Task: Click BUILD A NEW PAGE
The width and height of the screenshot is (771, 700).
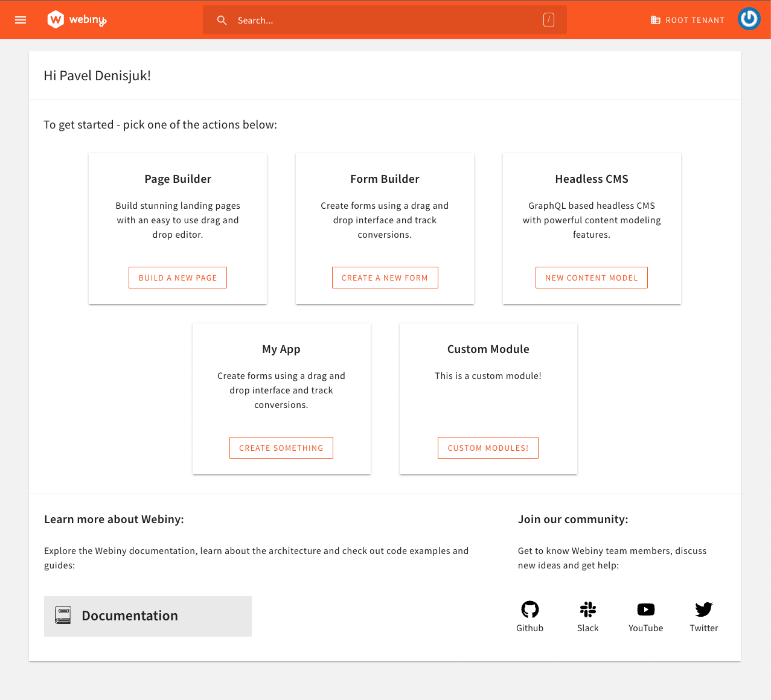Action: click(x=178, y=277)
